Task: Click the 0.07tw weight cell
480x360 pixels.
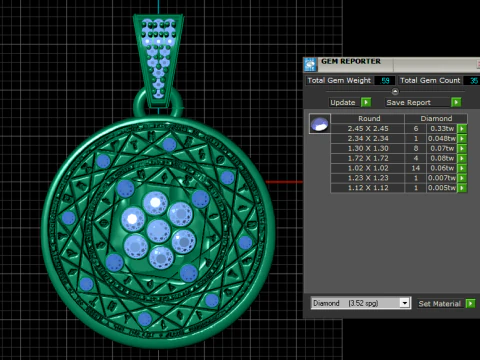Action: point(442,148)
